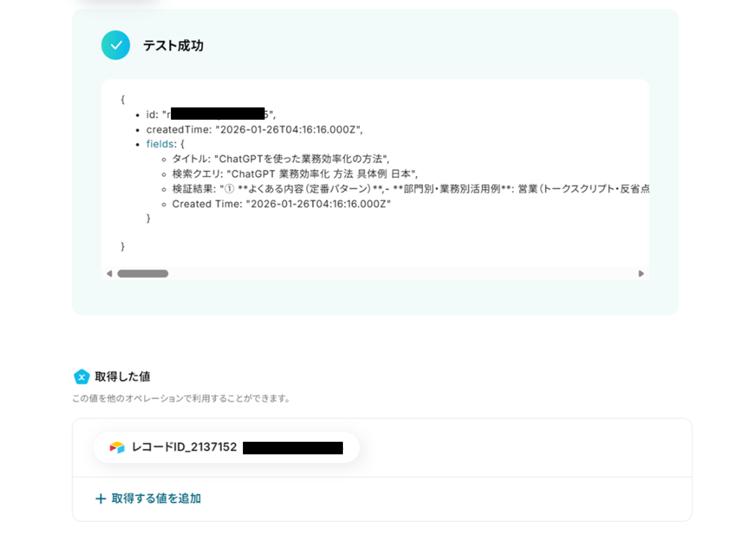Click the blue pentagon icon beside 取得した値

[82, 377]
